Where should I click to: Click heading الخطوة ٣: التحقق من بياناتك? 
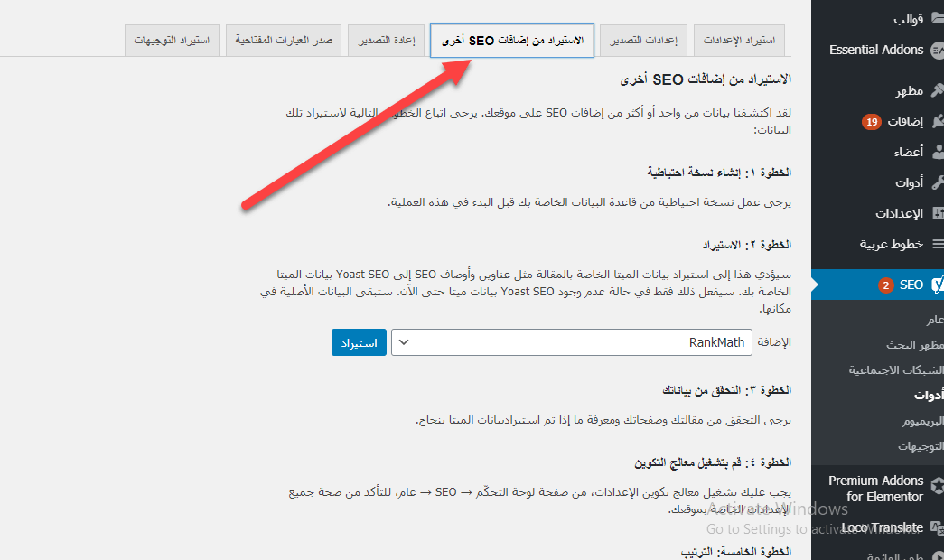pyautogui.click(x=726, y=390)
